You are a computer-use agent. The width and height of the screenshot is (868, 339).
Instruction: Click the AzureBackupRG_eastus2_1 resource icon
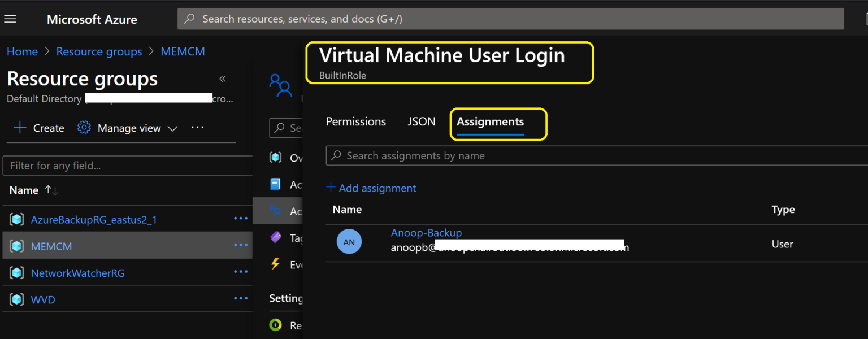point(17,220)
